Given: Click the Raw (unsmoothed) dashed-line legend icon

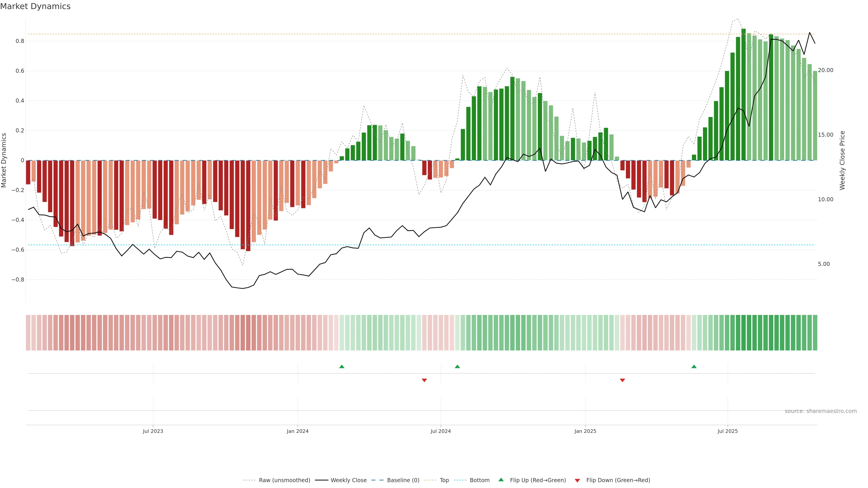Looking at the screenshot, I should click(x=249, y=480).
